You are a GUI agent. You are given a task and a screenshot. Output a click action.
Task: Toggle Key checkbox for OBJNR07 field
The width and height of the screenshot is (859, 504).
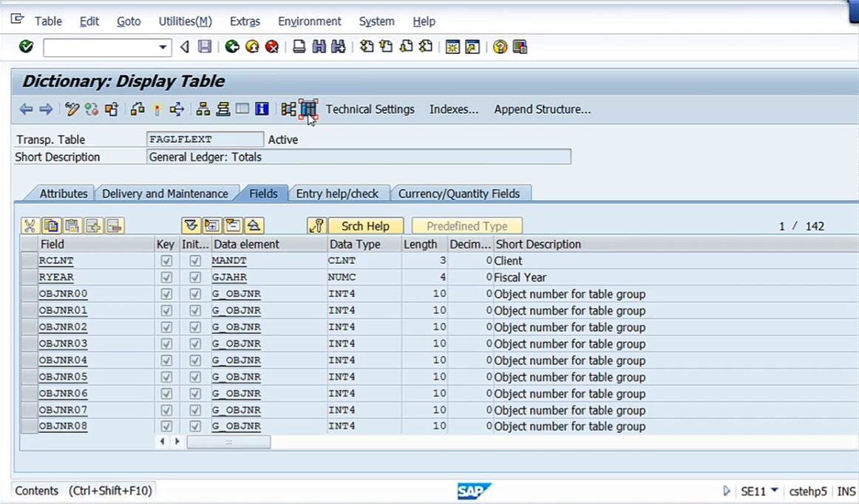click(x=166, y=409)
